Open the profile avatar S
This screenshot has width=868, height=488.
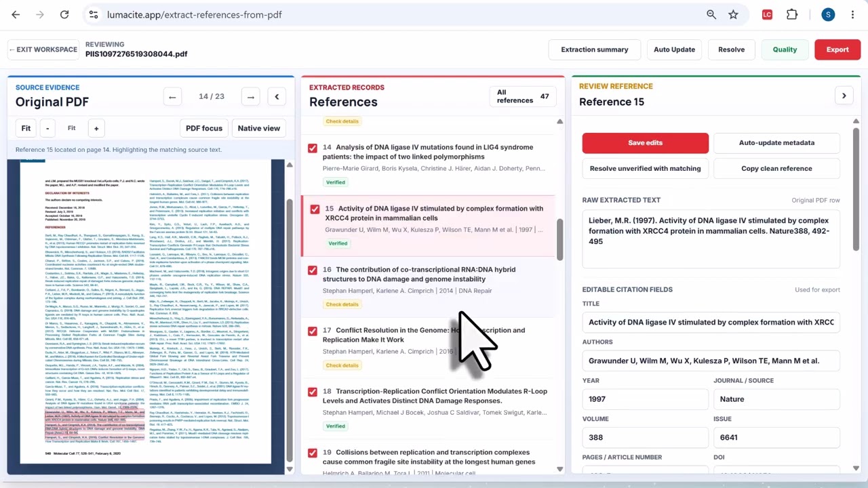click(x=828, y=14)
